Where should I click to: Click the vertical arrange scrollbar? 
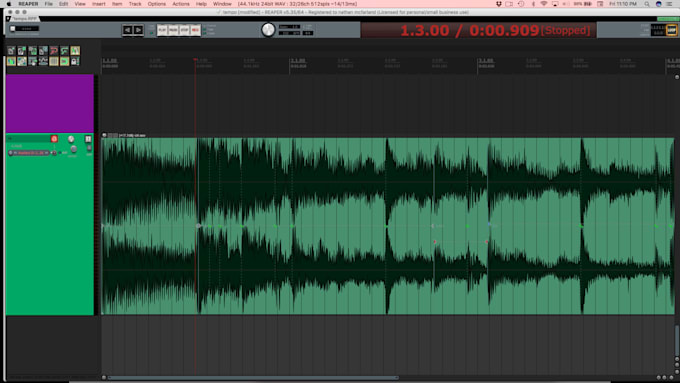(x=677, y=340)
